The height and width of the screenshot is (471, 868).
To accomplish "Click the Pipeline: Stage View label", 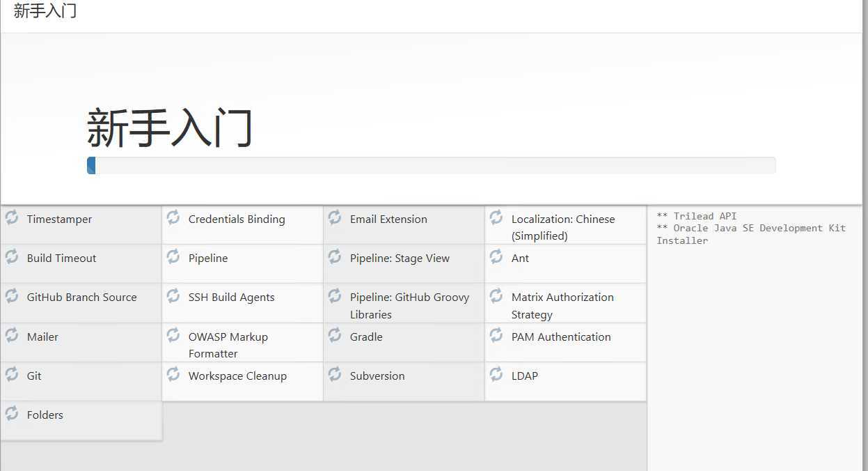I will coord(400,258).
